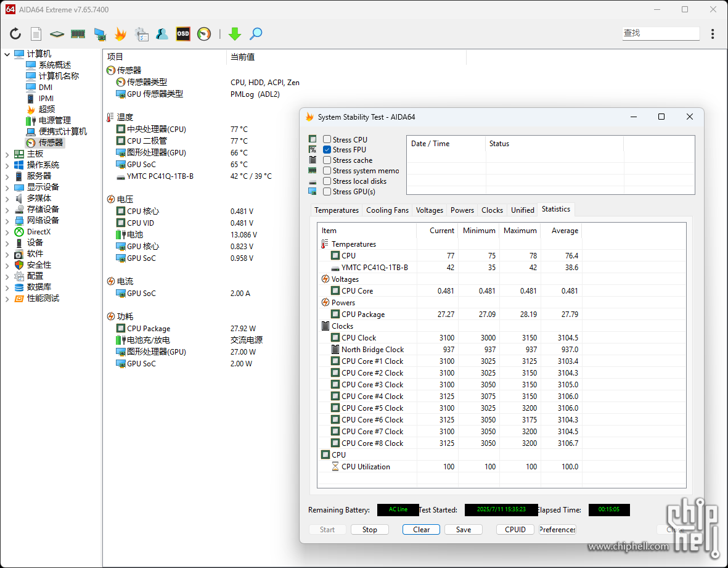
Task: Click the audit manager toolbar icon
Action: point(141,34)
